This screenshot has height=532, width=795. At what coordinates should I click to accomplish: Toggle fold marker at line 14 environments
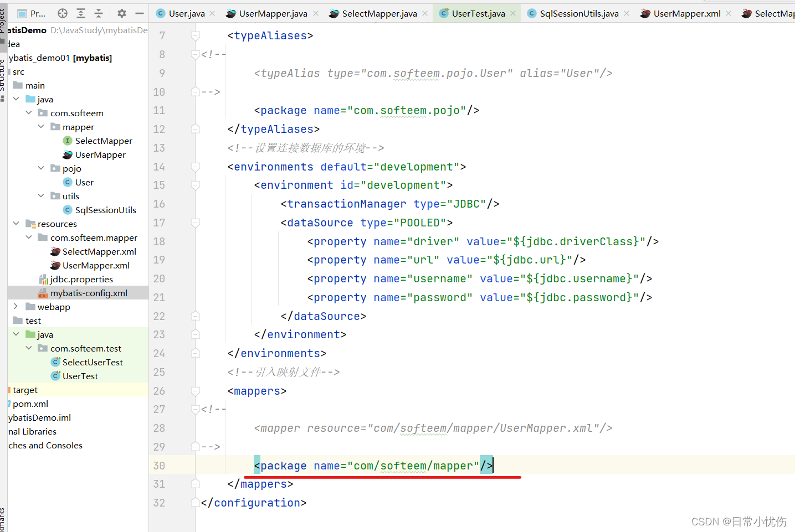[x=195, y=167]
